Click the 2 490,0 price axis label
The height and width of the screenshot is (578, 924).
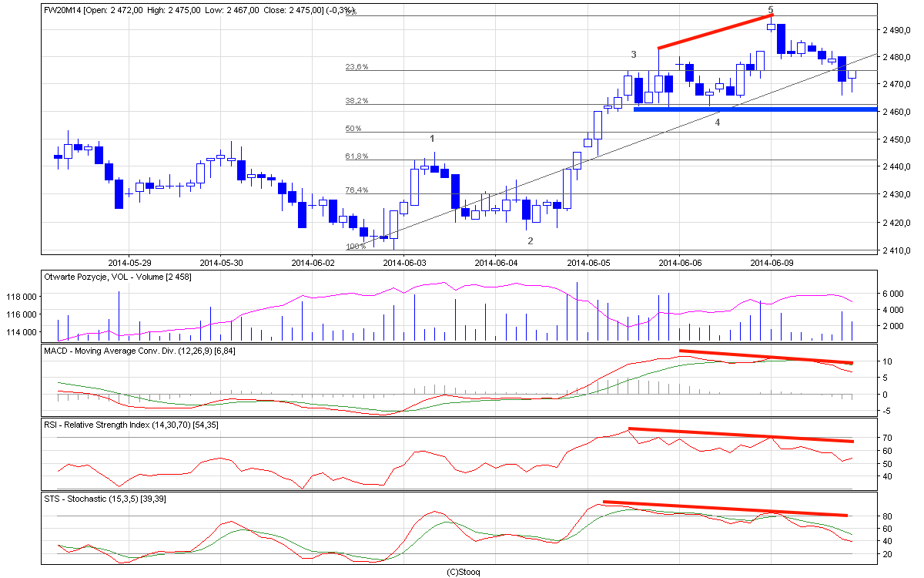[x=896, y=30]
